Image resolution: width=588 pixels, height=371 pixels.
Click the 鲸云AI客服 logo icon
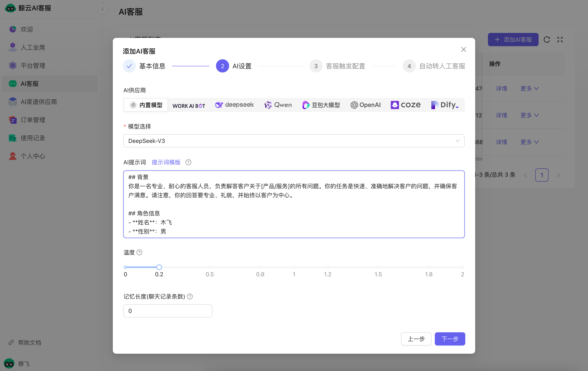(x=10, y=8)
